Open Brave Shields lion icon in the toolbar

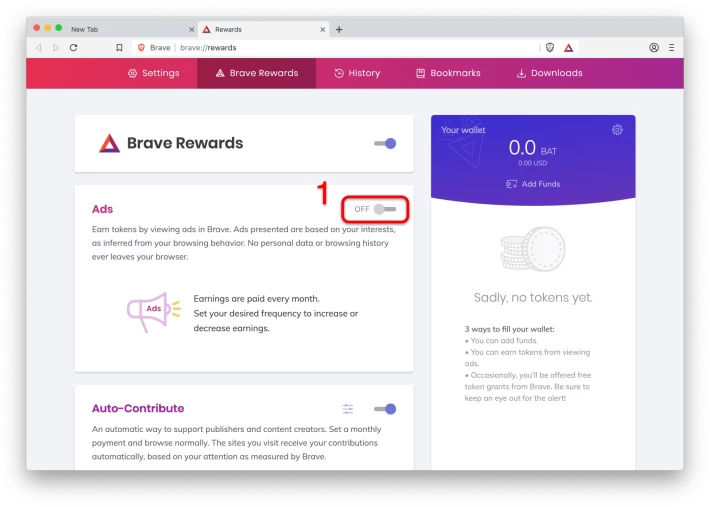coord(550,48)
